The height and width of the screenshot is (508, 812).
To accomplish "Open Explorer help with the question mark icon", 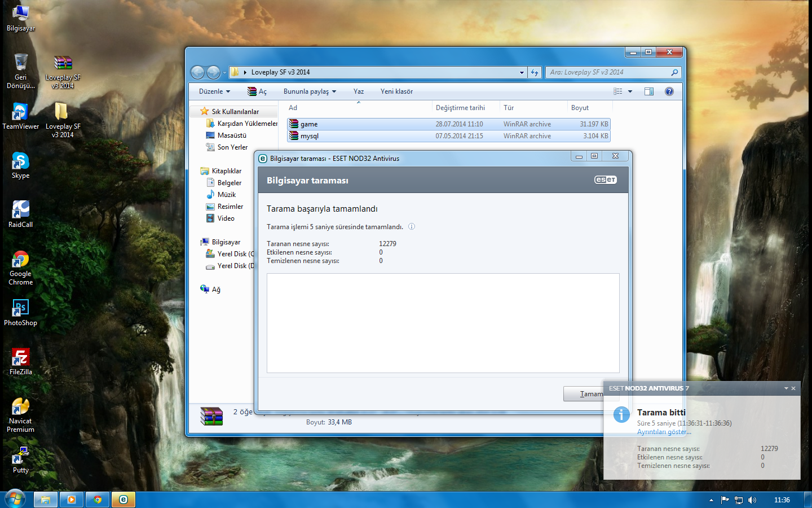I will [669, 91].
